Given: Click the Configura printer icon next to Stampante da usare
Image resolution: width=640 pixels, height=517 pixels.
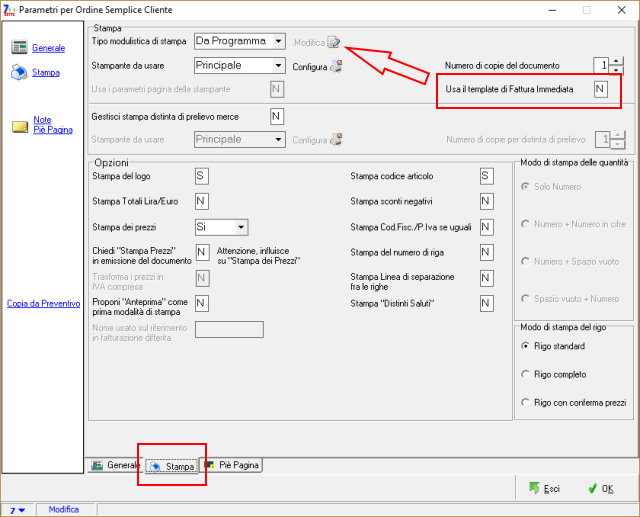Looking at the screenshot, I should pos(336,66).
